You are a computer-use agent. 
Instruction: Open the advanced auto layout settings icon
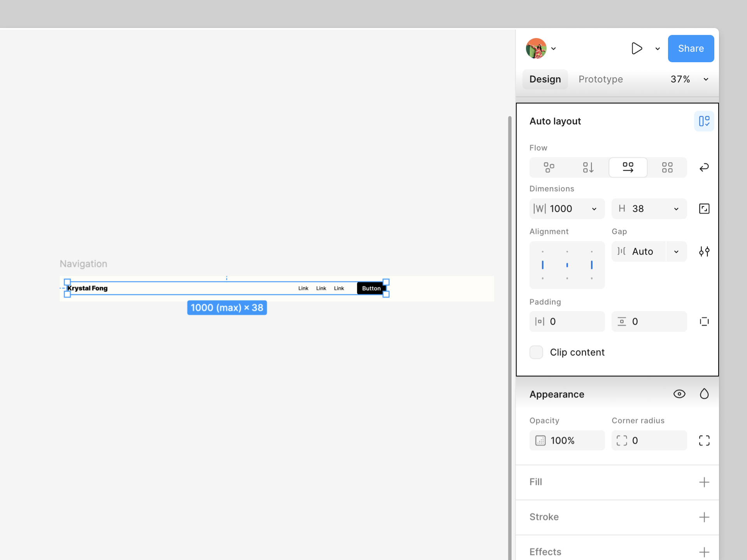coord(704,252)
